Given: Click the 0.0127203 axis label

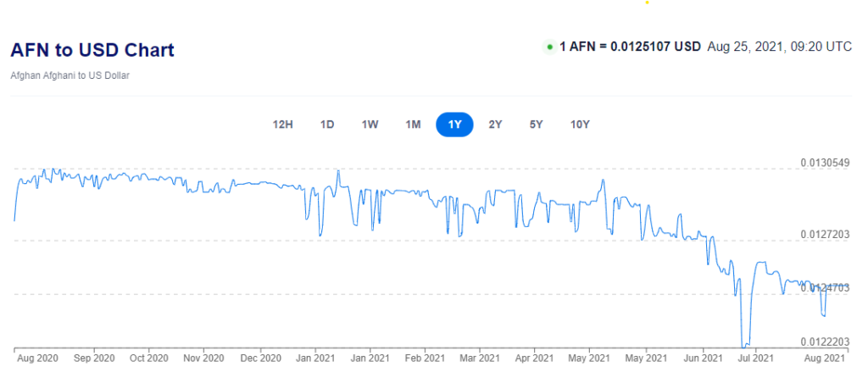Looking at the screenshot, I should [825, 235].
